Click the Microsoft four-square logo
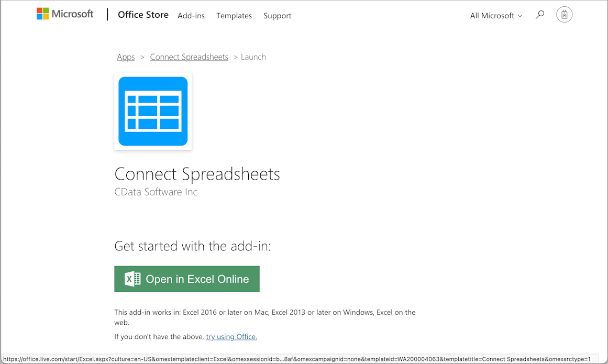 tap(42, 14)
